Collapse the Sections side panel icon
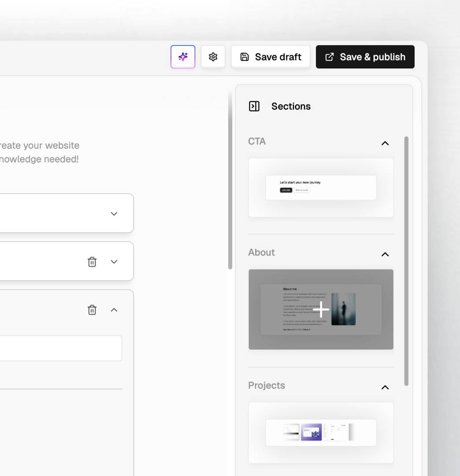 pyautogui.click(x=254, y=106)
